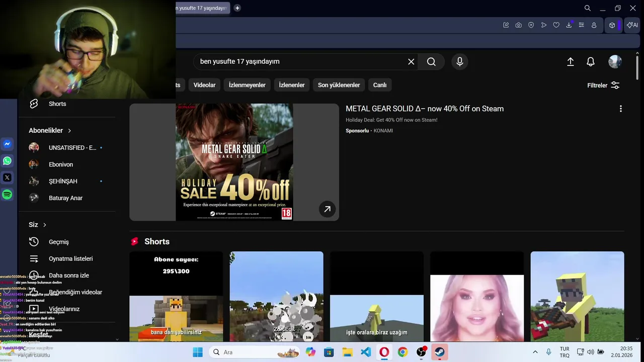Start voice search with the microphone button

pos(459,61)
